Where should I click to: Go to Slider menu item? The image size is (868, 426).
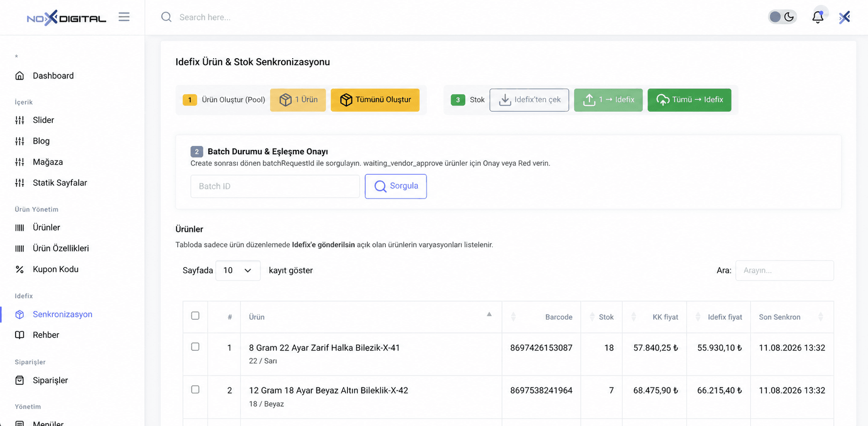(44, 120)
